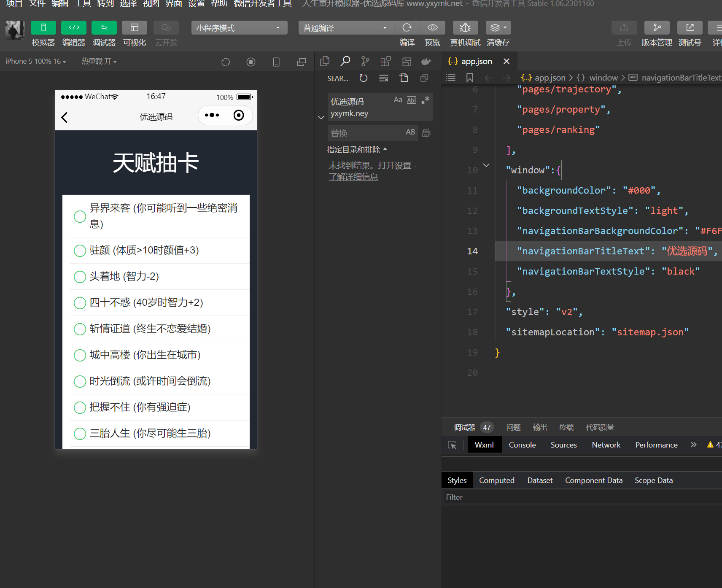
Task: Switch to the Console tab
Action: (522, 445)
